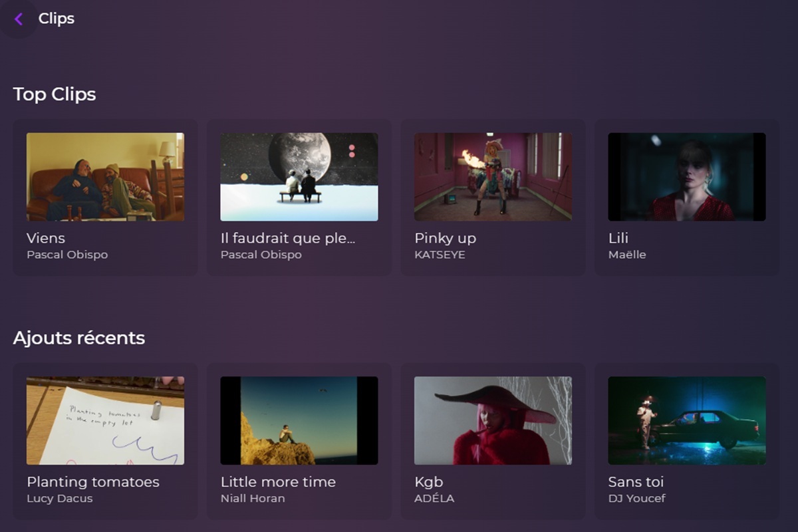798x532 pixels.
Task: Click the Clips page title
Action: pyautogui.click(x=56, y=19)
